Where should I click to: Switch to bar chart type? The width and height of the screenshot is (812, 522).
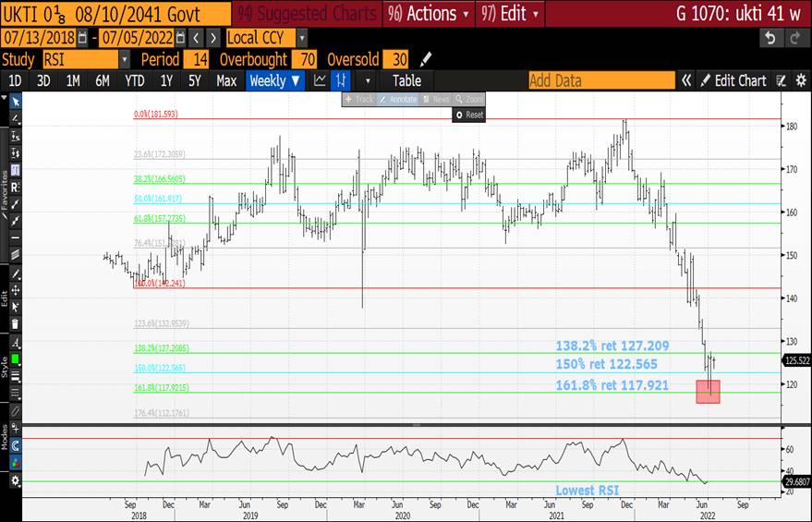(x=341, y=80)
